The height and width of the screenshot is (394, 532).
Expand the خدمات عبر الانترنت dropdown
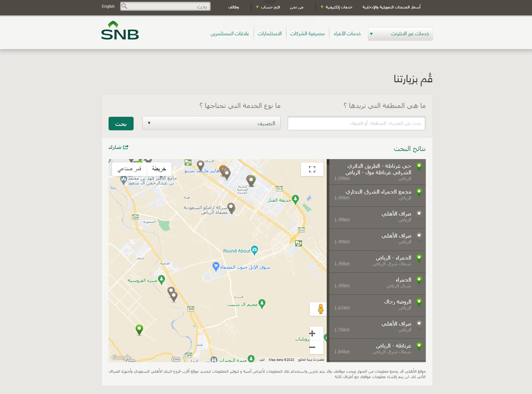(400, 34)
